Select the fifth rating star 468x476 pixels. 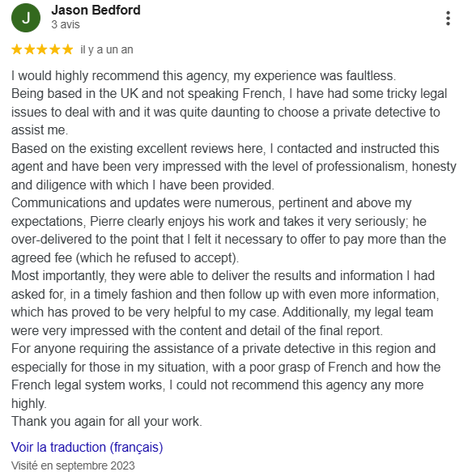click(x=68, y=49)
